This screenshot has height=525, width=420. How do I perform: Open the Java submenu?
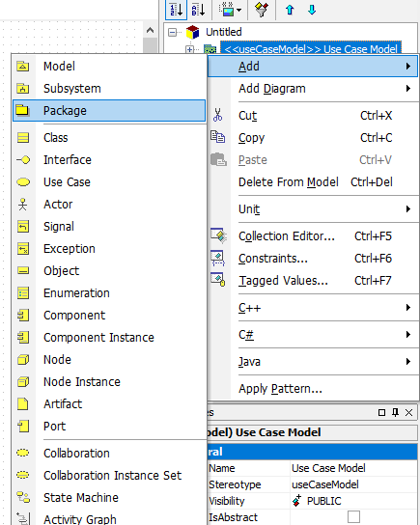(313, 362)
